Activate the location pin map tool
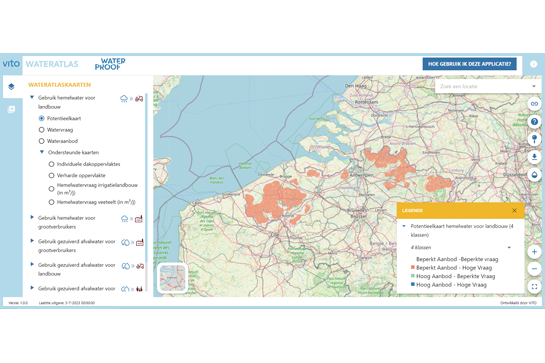 tap(534, 139)
